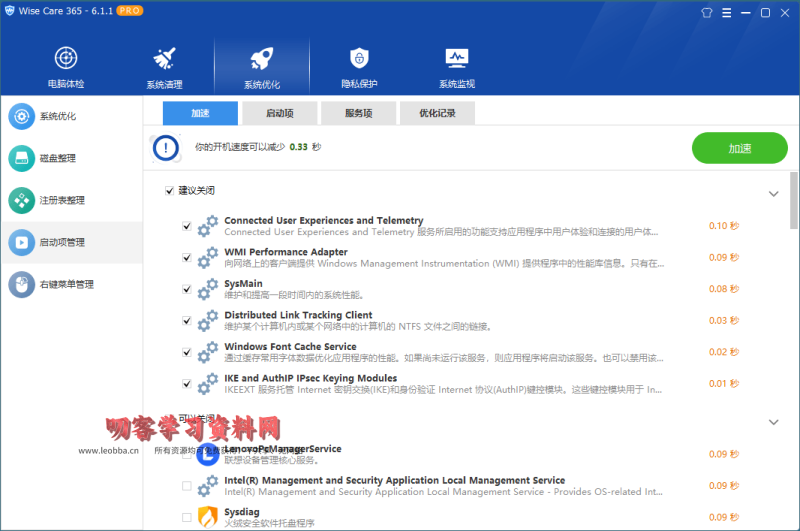Click the Windows Font Cache Service name
The image size is (800, 531).
(x=290, y=347)
